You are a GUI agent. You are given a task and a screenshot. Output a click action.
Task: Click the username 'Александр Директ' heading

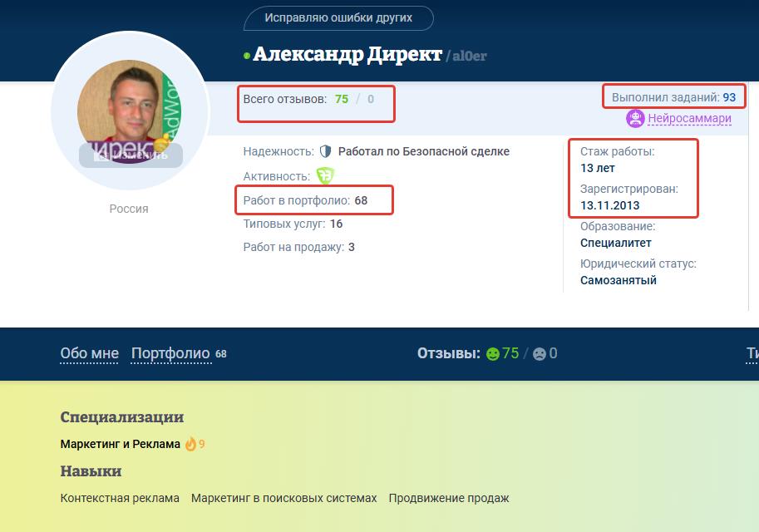click(x=347, y=54)
